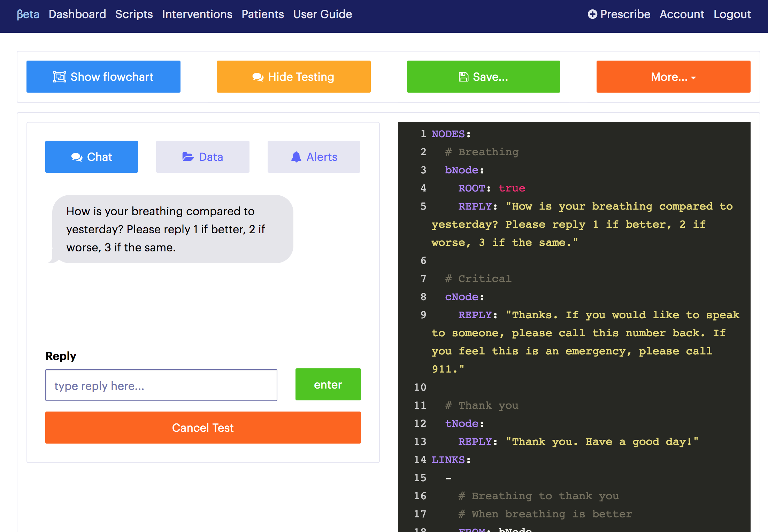The height and width of the screenshot is (532, 768).
Task: Open the Scripts page
Action: tap(134, 14)
